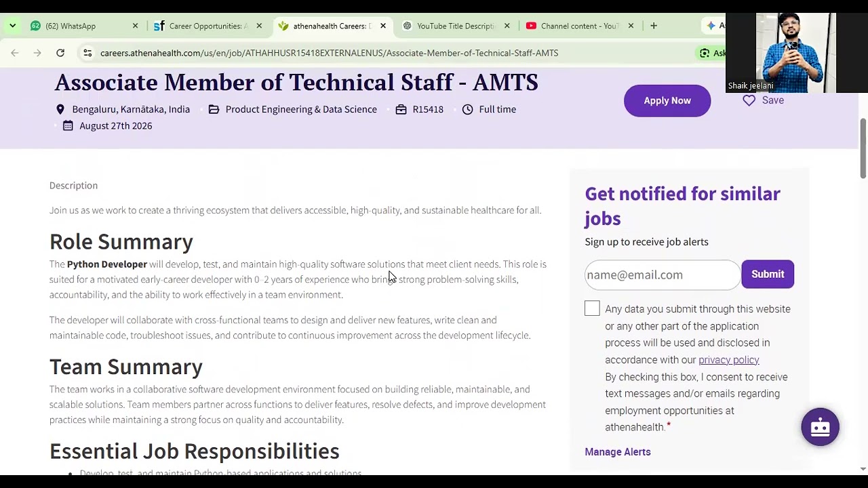Click the August 27th 2026 date
Screen dimensions: 868x488
(116, 125)
